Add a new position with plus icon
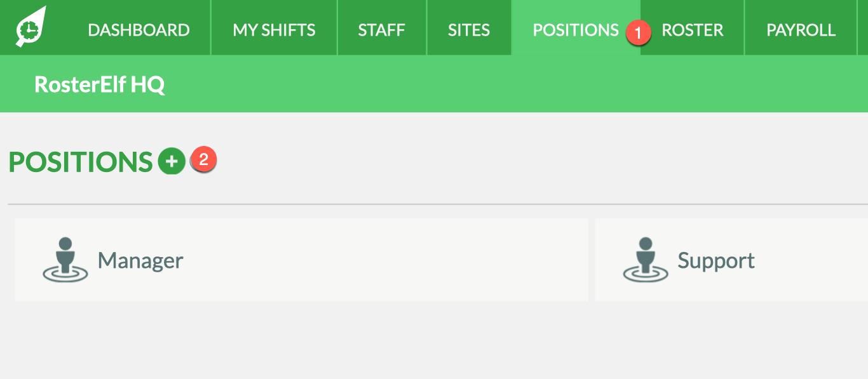This screenshot has width=868, height=379. 171,161
